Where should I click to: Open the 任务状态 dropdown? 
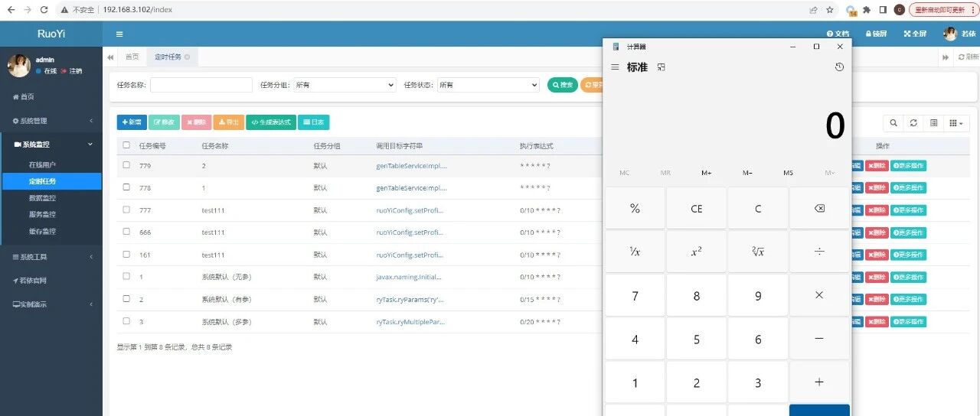pyautogui.click(x=488, y=85)
